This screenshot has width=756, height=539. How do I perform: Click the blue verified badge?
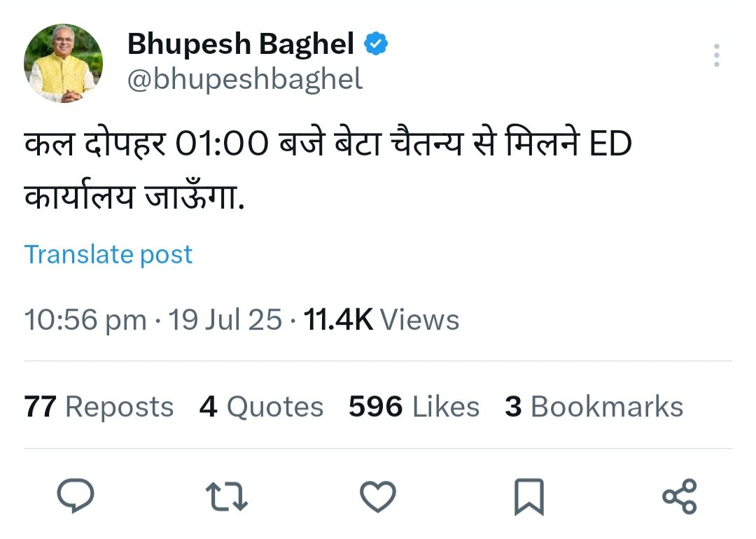pyautogui.click(x=376, y=44)
